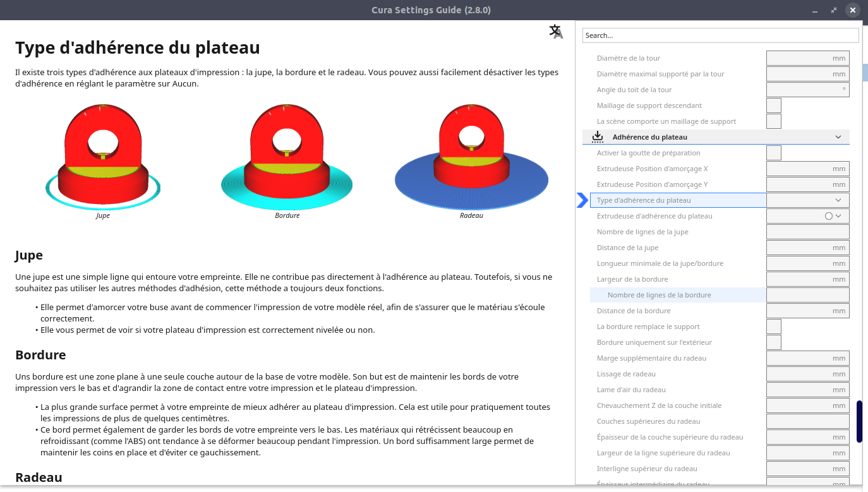
Task: Open the Bordure example image
Action: [x=287, y=158]
